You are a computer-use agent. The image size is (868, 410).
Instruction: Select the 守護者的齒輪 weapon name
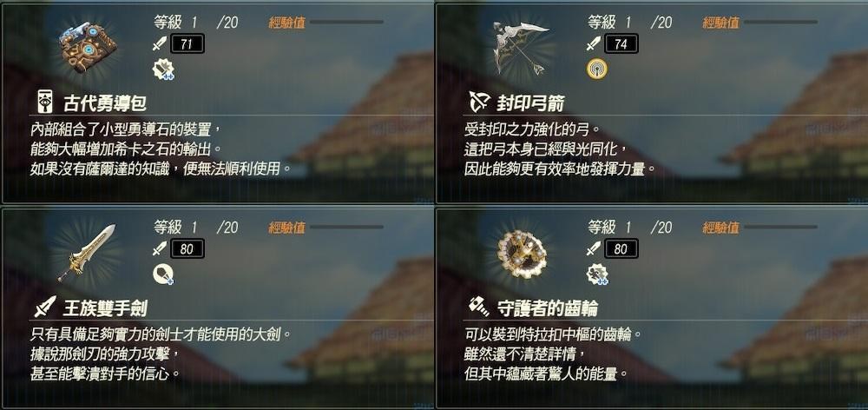(x=548, y=307)
